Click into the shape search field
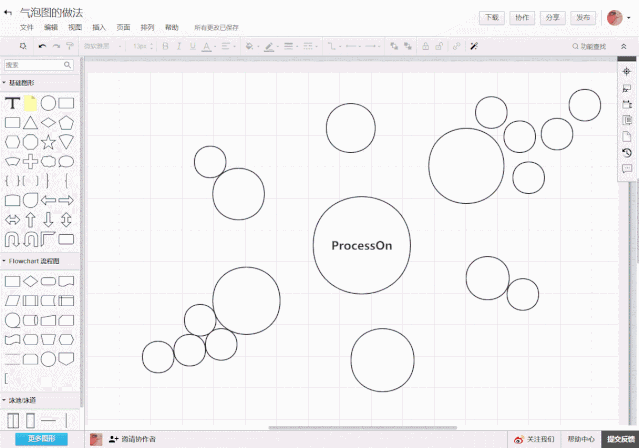 pos(38,65)
